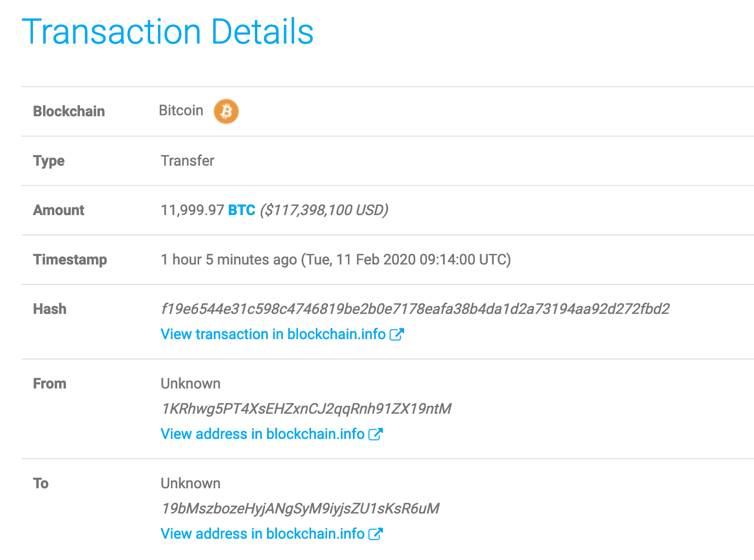The width and height of the screenshot is (754, 560).
Task: Click external-link icon beside View transaction
Action: 397,334
